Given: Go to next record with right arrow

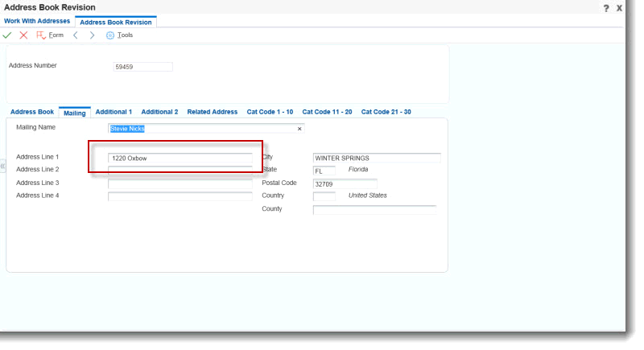Looking at the screenshot, I should pos(92,35).
